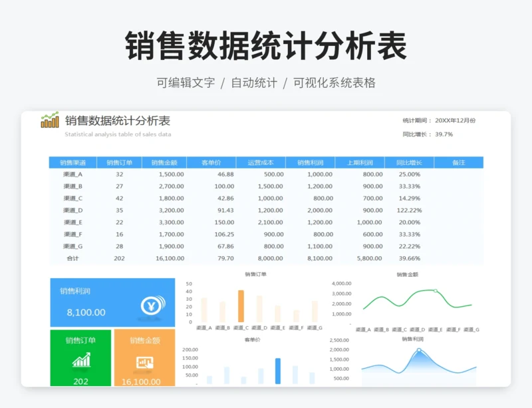Viewport: 532px width, 408px height.
Task: Click the 5,800.00 cell in the 合计 row
Action: pos(370,258)
